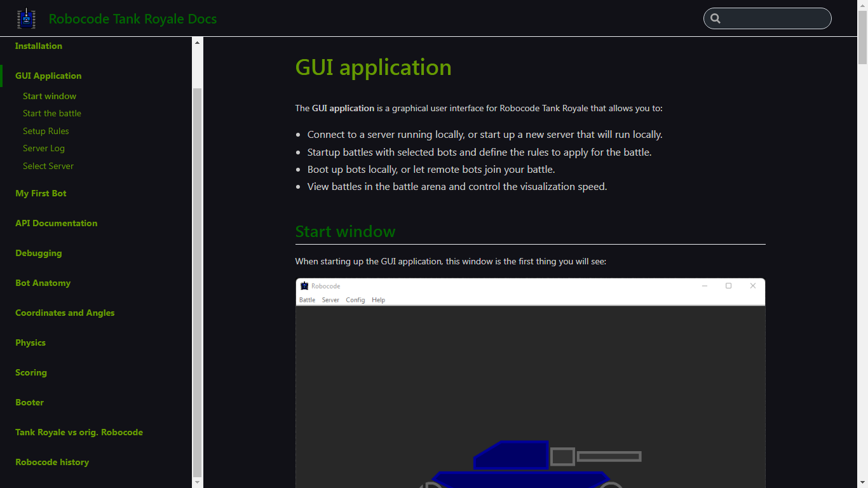The image size is (868, 488).
Task: Open the Physics page
Action: [31, 342]
